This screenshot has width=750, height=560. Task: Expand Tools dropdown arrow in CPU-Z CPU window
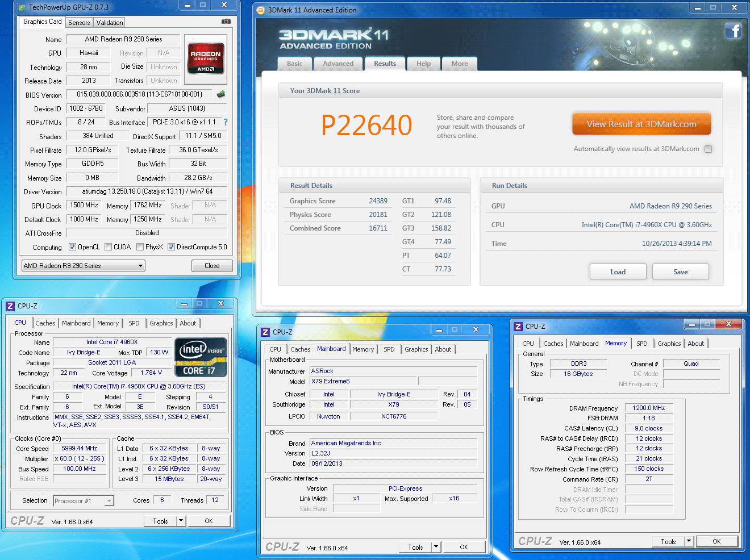tap(181, 521)
